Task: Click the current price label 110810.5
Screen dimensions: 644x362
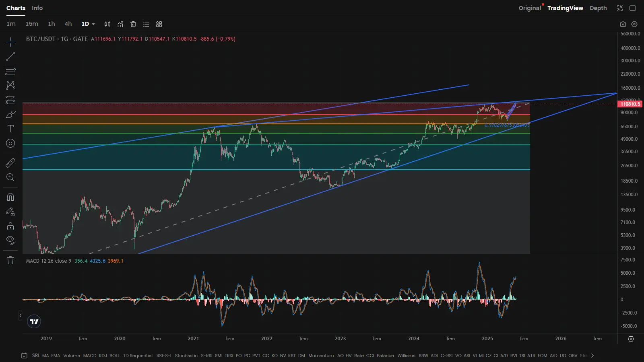Action: [630, 104]
